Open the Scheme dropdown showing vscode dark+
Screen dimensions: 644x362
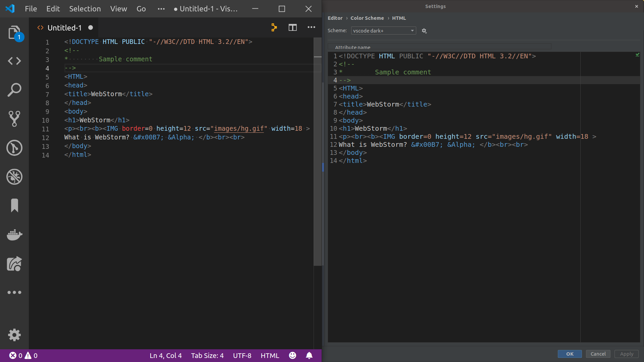(383, 31)
